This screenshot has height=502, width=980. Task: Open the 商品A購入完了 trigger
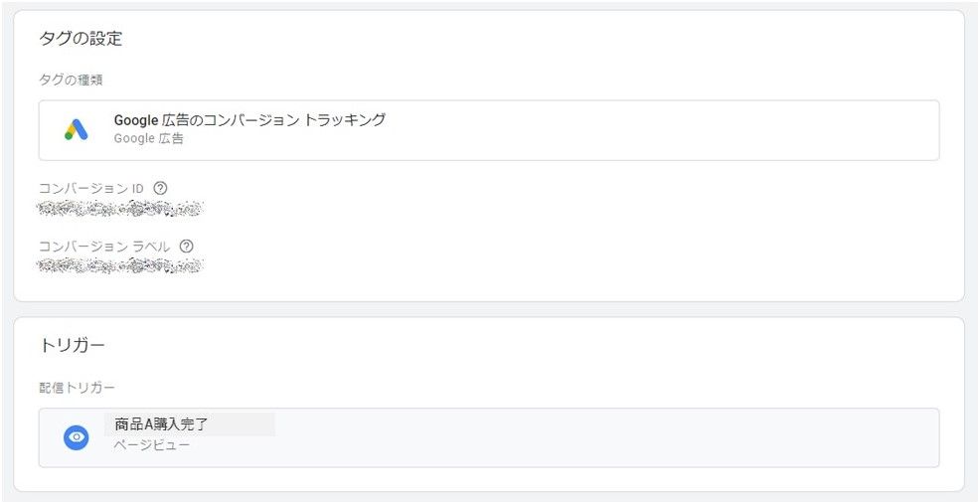click(161, 424)
